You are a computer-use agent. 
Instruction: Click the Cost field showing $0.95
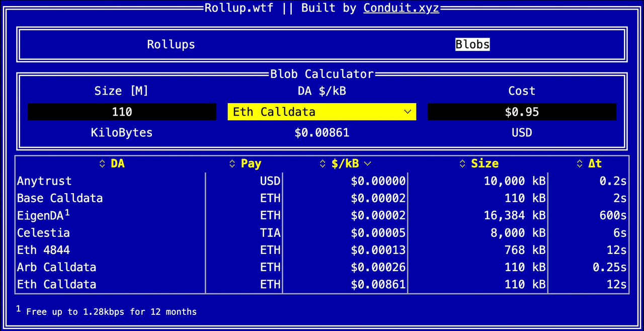[x=521, y=112]
